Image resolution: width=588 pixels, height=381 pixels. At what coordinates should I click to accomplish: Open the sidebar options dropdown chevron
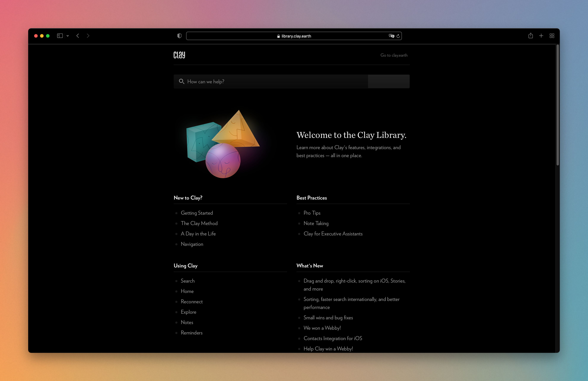pyautogui.click(x=68, y=36)
